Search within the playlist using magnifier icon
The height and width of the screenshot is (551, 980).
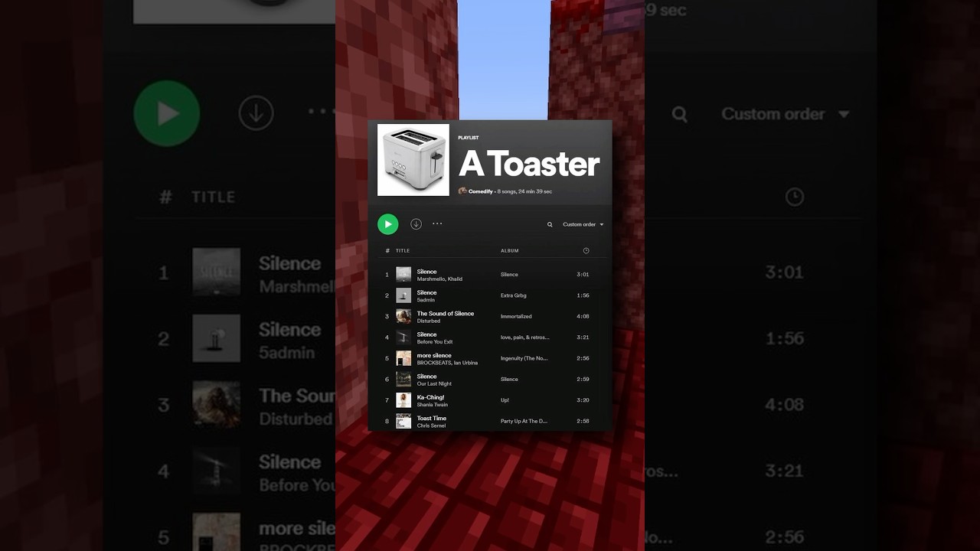click(550, 224)
